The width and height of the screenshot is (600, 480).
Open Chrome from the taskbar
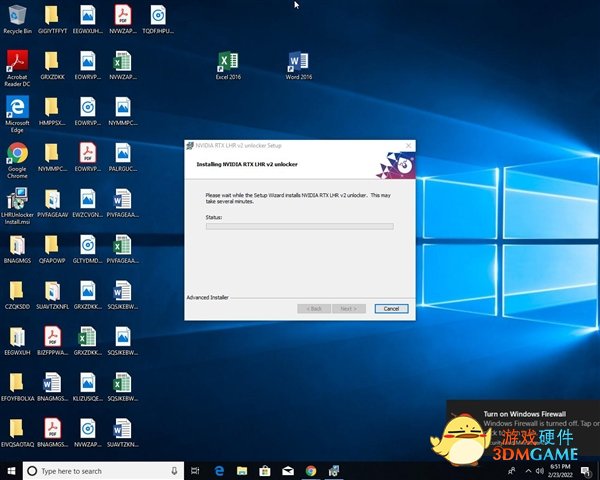tap(311, 471)
